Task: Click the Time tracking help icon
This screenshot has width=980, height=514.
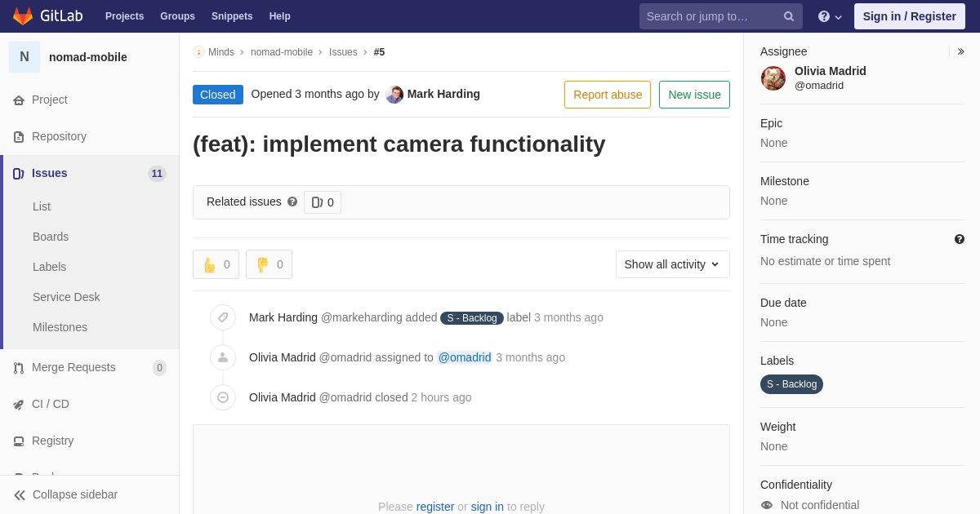Action: (x=960, y=239)
